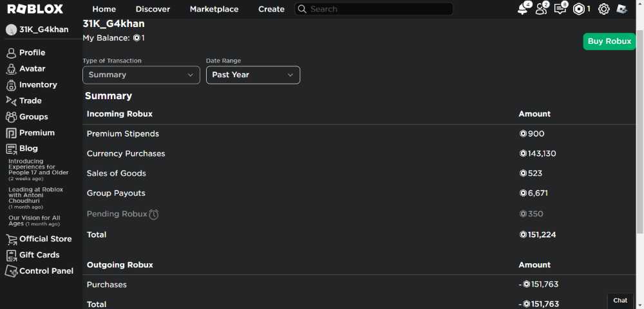Open the Chat button at bottom right
Viewport: 644px width, 309px height.
tap(620, 301)
